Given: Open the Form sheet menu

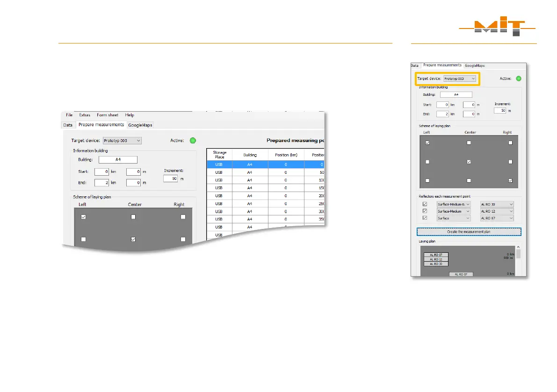Looking at the screenshot, I should [107, 115].
